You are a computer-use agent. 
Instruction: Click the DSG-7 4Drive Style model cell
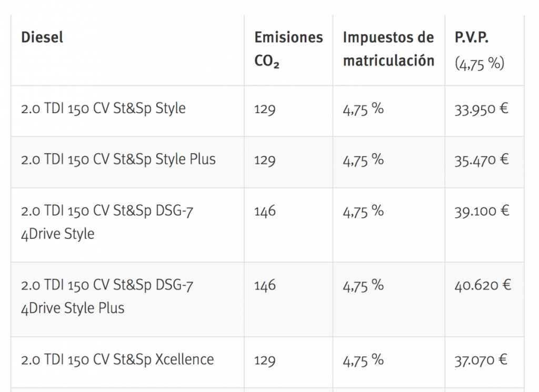coord(107,222)
